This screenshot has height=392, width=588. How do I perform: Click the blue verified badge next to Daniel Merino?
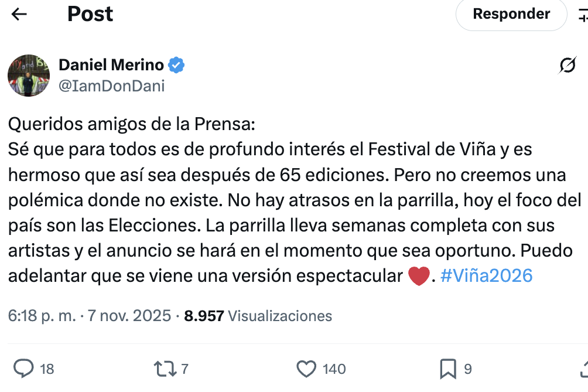click(177, 65)
